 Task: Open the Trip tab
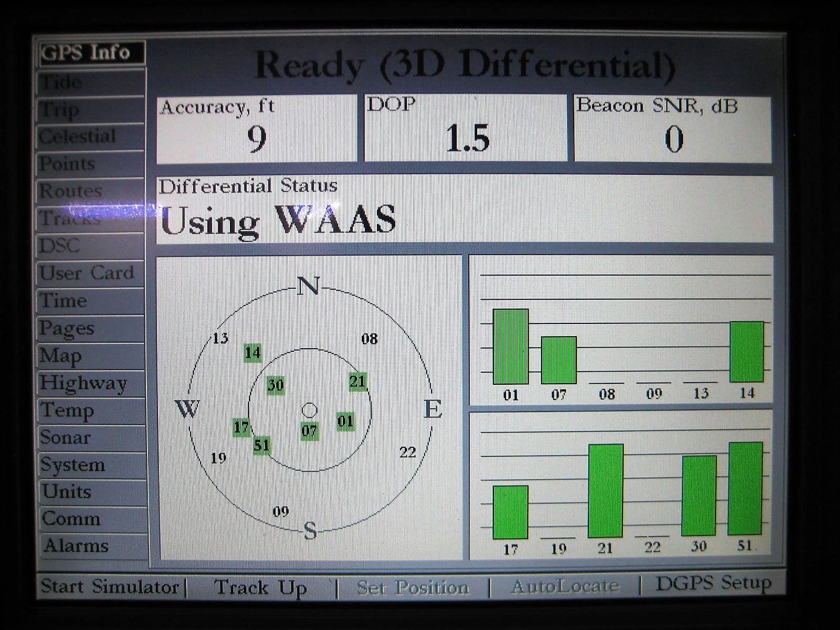(91, 110)
